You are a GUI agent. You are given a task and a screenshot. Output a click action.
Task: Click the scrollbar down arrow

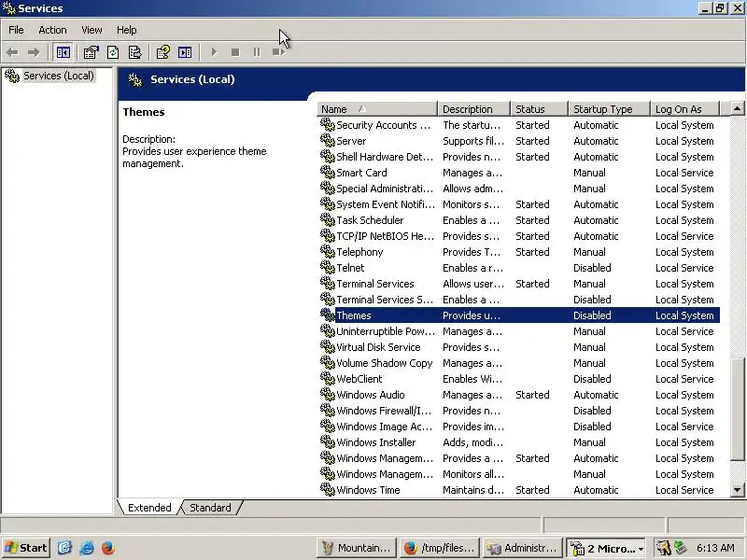[x=737, y=489]
